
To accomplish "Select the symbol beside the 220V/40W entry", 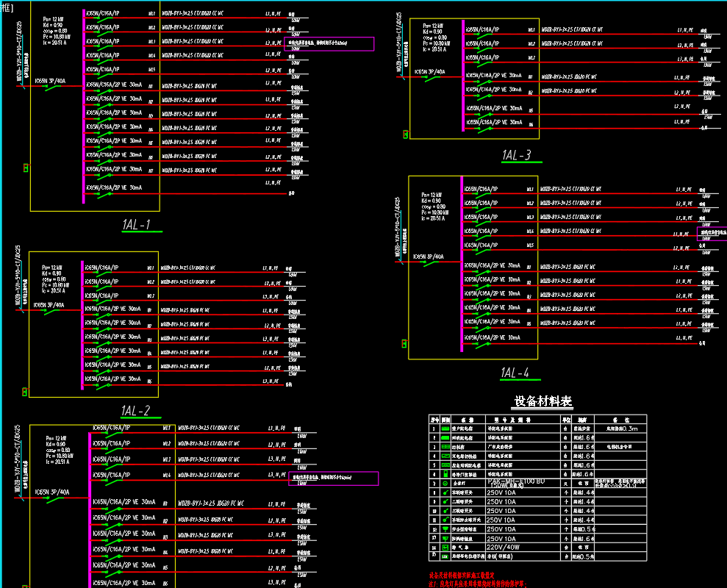I will pyautogui.click(x=445, y=548).
